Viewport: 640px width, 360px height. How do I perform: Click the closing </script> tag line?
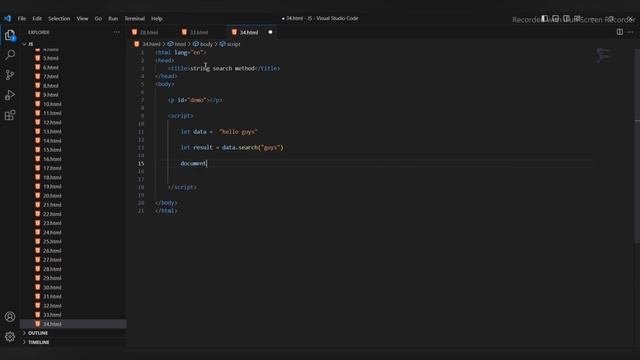[182, 187]
